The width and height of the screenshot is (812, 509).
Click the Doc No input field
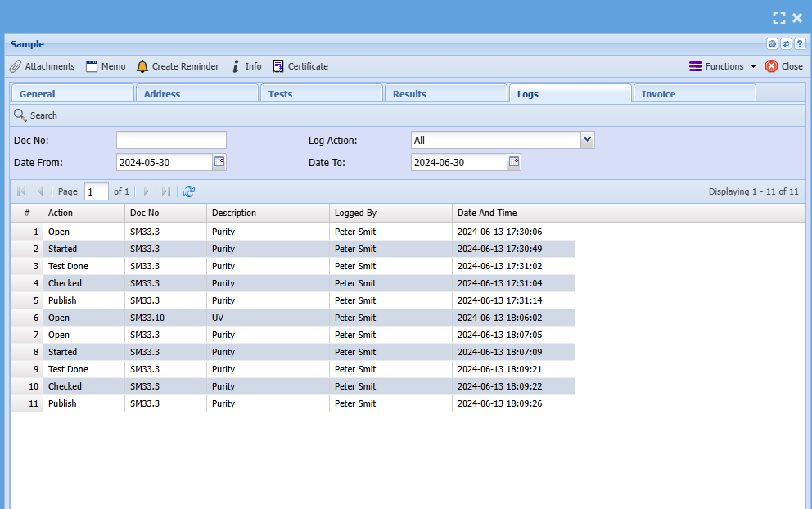tap(171, 140)
